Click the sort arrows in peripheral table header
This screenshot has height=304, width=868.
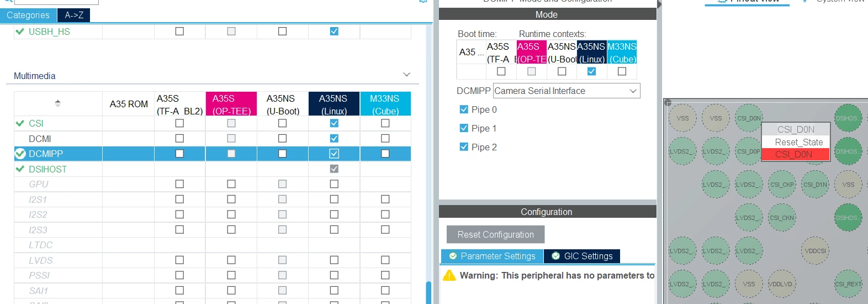click(x=58, y=103)
